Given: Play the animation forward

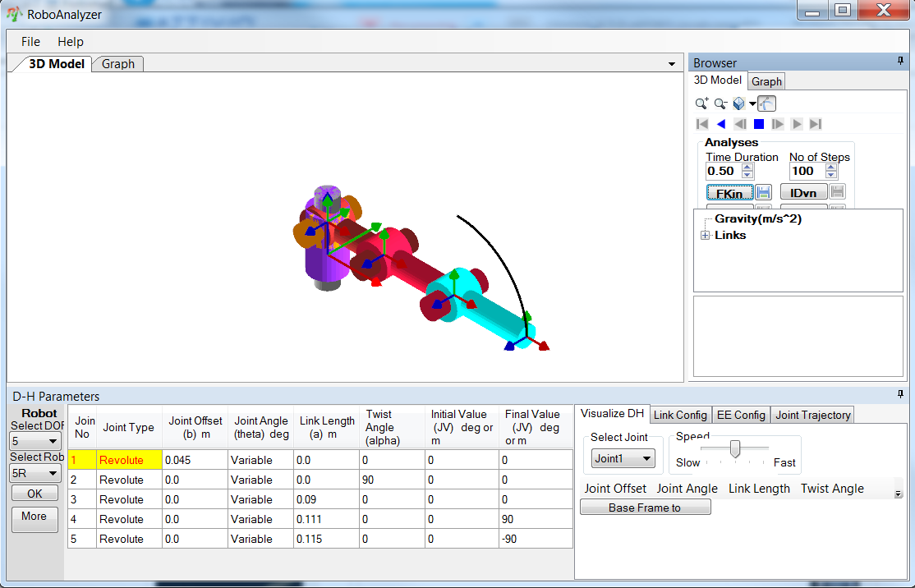Looking at the screenshot, I should click(x=797, y=124).
